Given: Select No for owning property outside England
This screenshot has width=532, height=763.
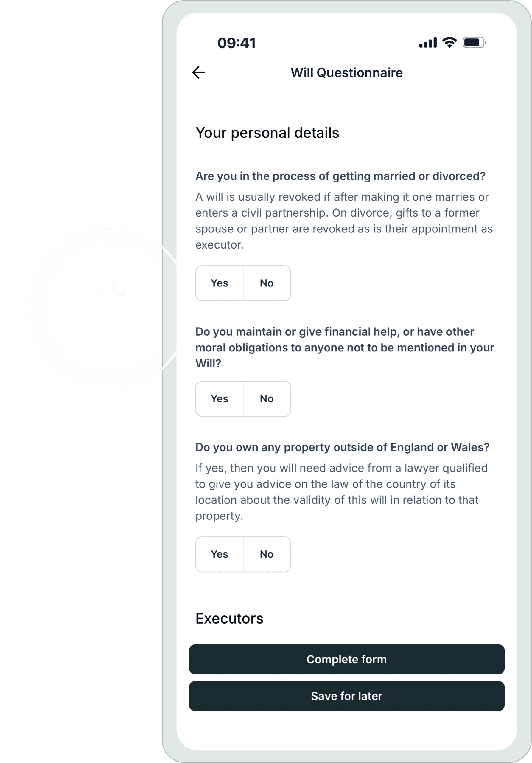Looking at the screenshot, I should [x=267, y=554].
